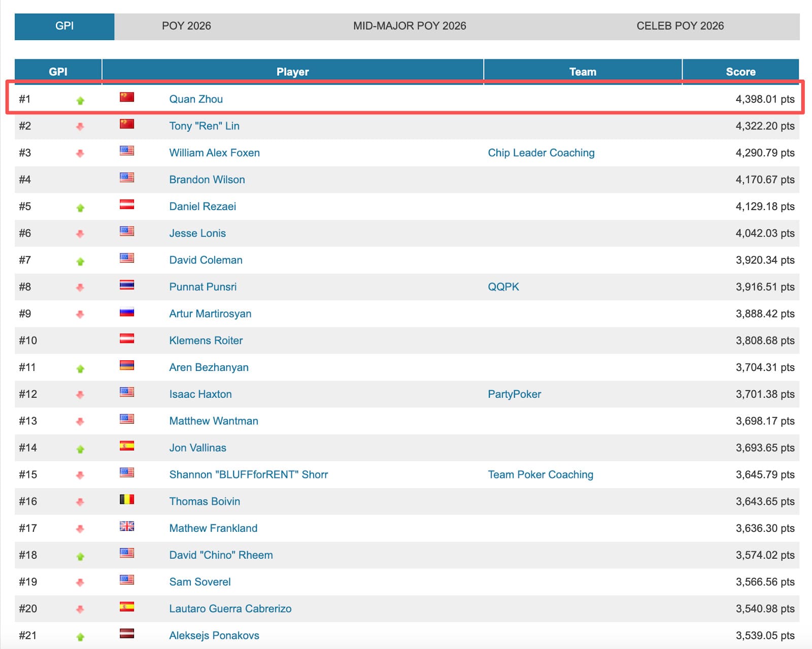Image resolution: width=812 pixels, height=649 pixels.
Task: Click green up arrow for rank #1
Action: tap(80, 100)
